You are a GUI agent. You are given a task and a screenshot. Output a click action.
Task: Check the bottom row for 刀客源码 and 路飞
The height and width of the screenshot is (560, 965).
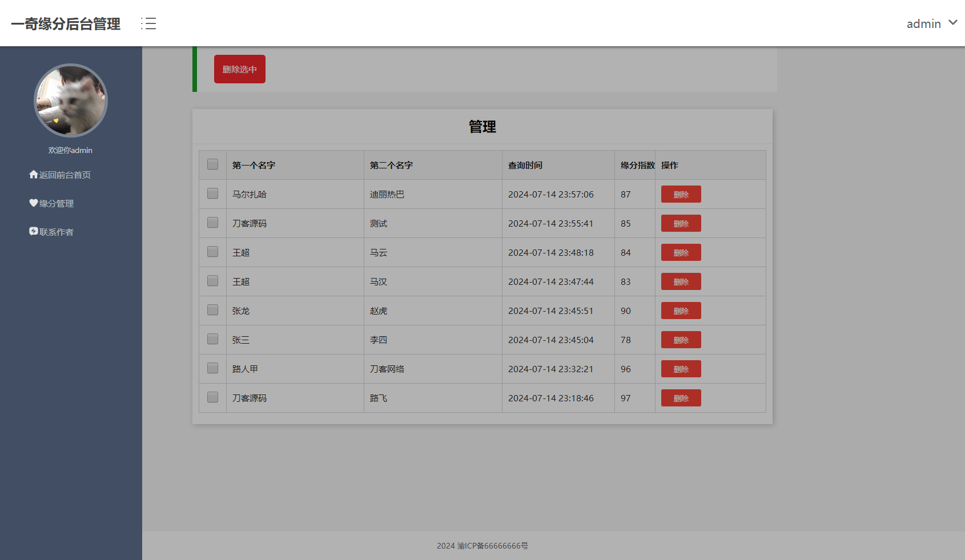point(212,397)
